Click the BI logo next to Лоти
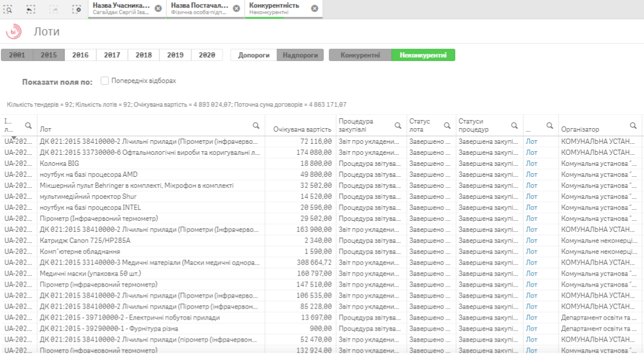 tap(13, 32)
